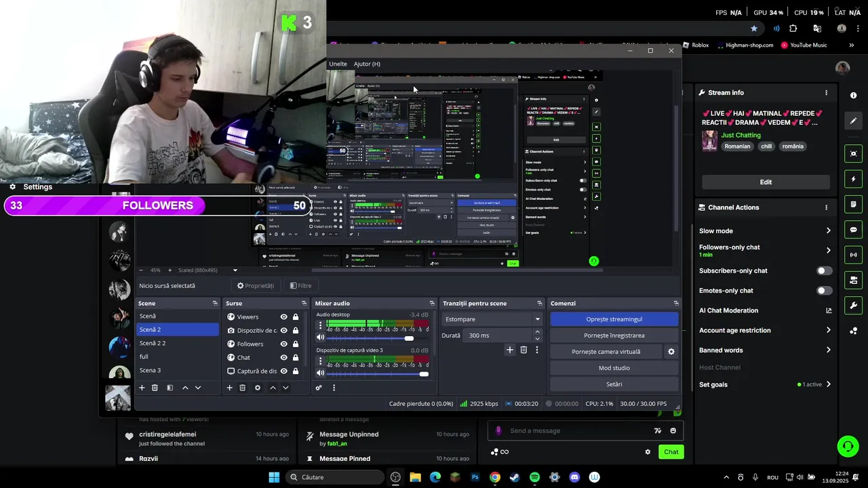Open Estompare transition dropdown
This screenshot has width=868, height=488.
492,319
